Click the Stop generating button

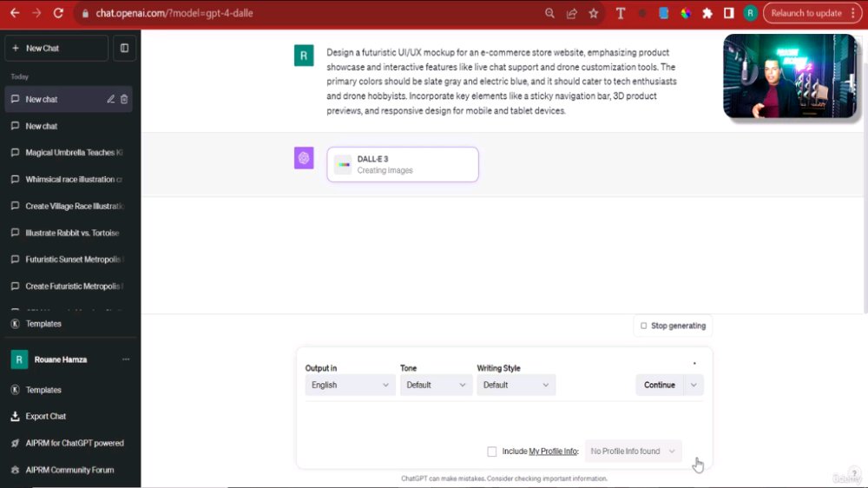pos(674,326)
